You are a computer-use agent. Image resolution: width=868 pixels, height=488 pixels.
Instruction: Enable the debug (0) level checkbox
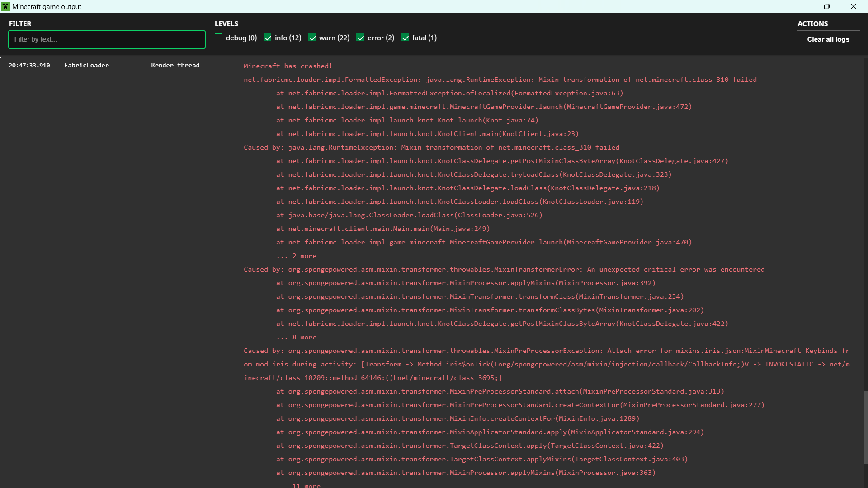tap(219, 38)
